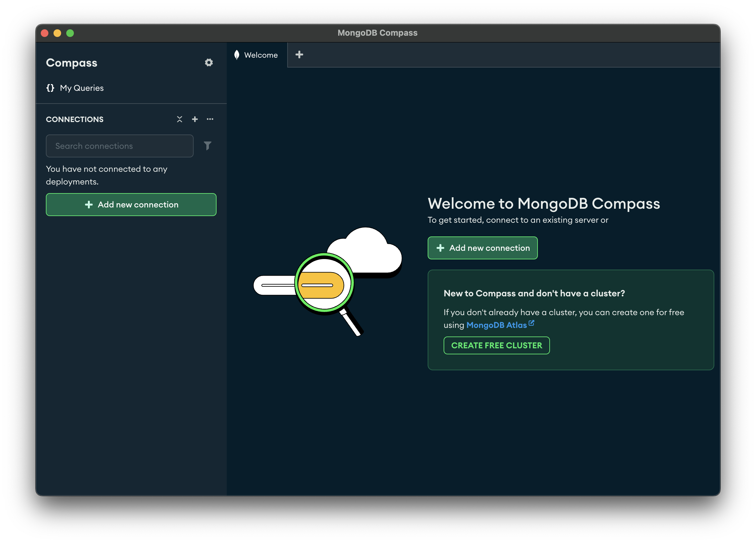Click sidebar Add new connection button
The height and width of the screenshot is (543, 756).
[131, 205]
